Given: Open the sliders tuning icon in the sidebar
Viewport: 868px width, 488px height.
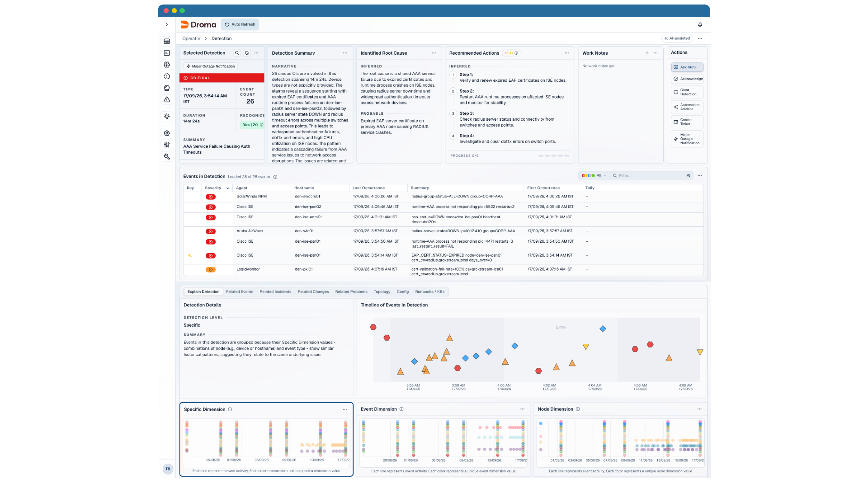Looking at the screenshot, I should click(167, 145).
